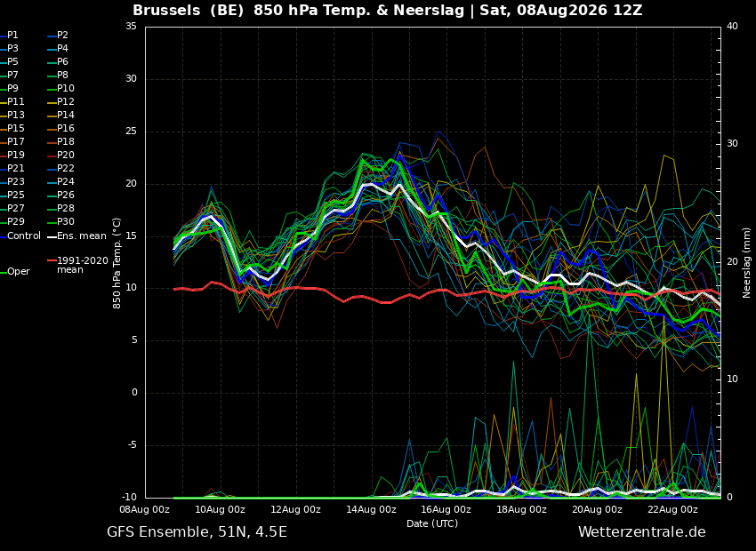Click the P25 legend entry

[x=12, y=195]
